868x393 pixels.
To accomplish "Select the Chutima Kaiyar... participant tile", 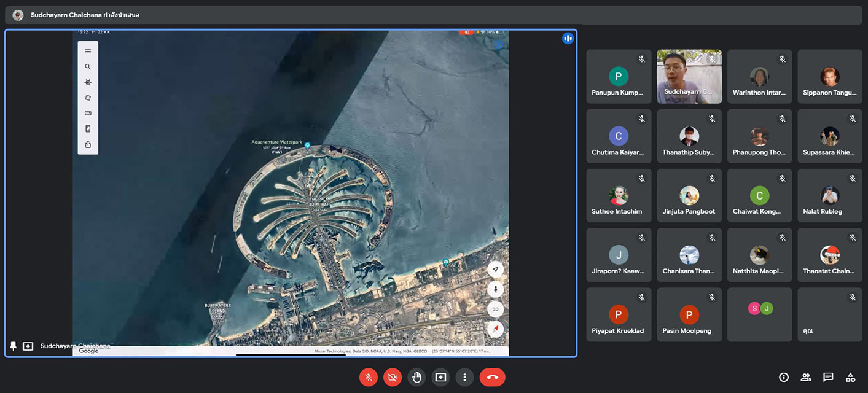I will click(619, 136).
